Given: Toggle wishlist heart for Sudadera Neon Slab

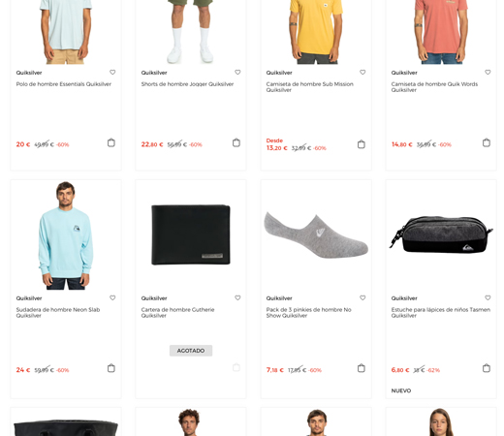Looking at the screenshot, I should coord(112,297).
